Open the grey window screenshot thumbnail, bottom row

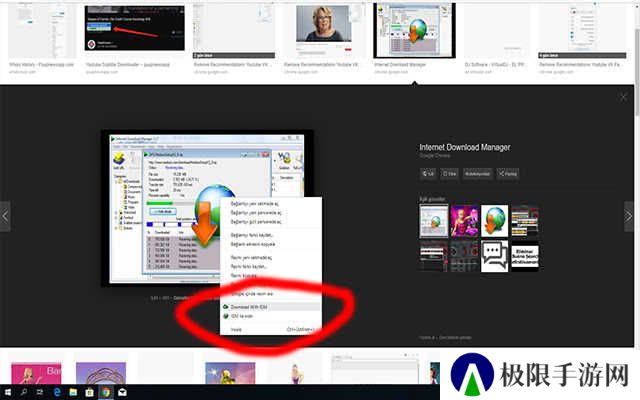point(375,369)
